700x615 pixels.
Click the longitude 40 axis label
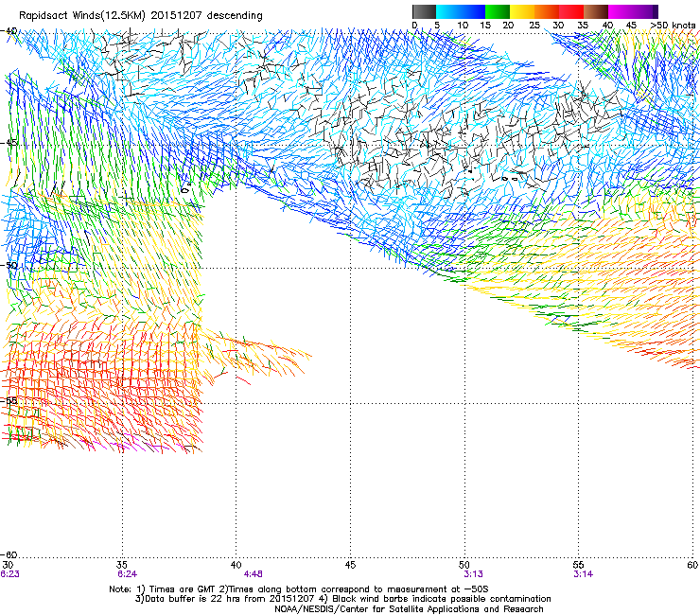(236, 566)
